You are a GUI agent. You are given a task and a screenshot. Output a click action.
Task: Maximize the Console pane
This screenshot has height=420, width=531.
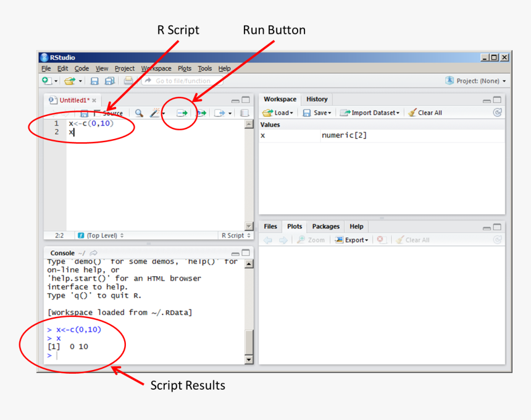tap(246, 253)
